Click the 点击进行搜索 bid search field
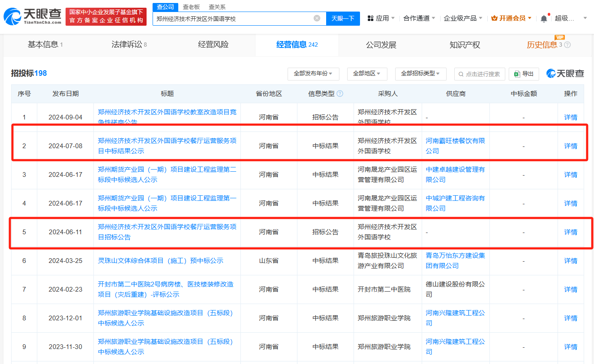 [480, 74]
